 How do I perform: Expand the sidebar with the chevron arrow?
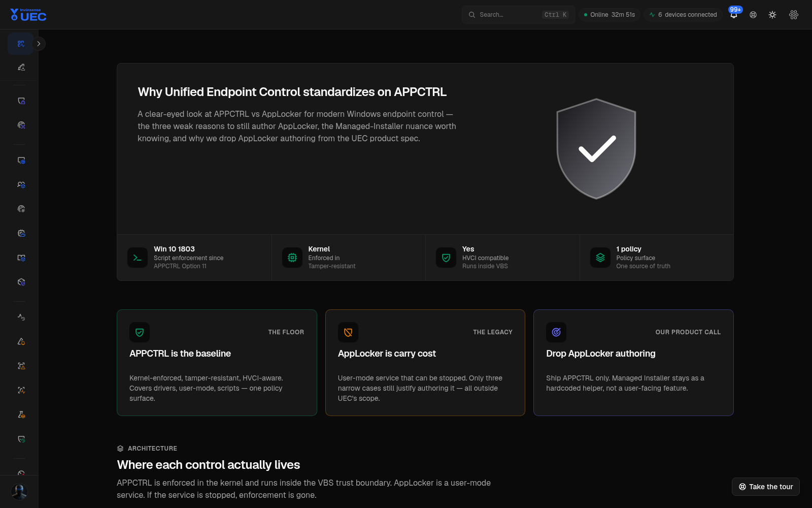point(39,44)
